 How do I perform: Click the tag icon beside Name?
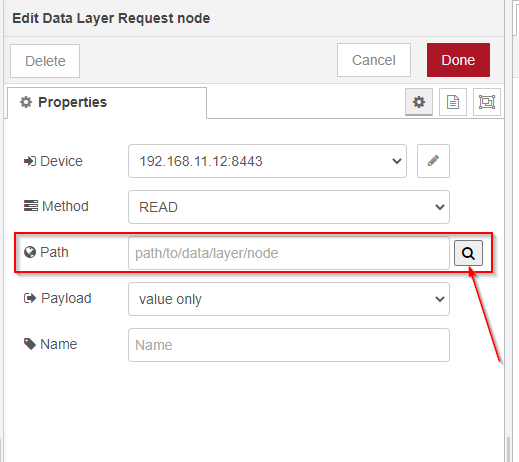(x=30, y=344)
